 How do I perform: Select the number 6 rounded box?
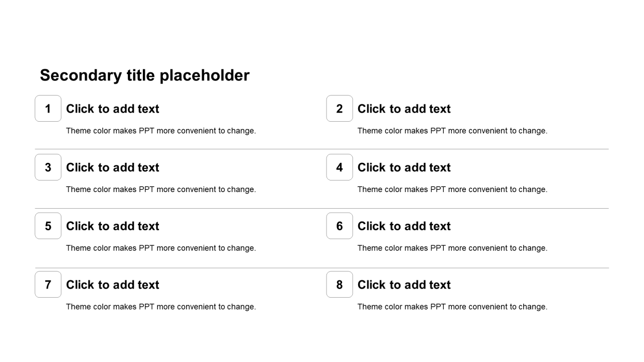pyautogui.click(x=340, y=226)
